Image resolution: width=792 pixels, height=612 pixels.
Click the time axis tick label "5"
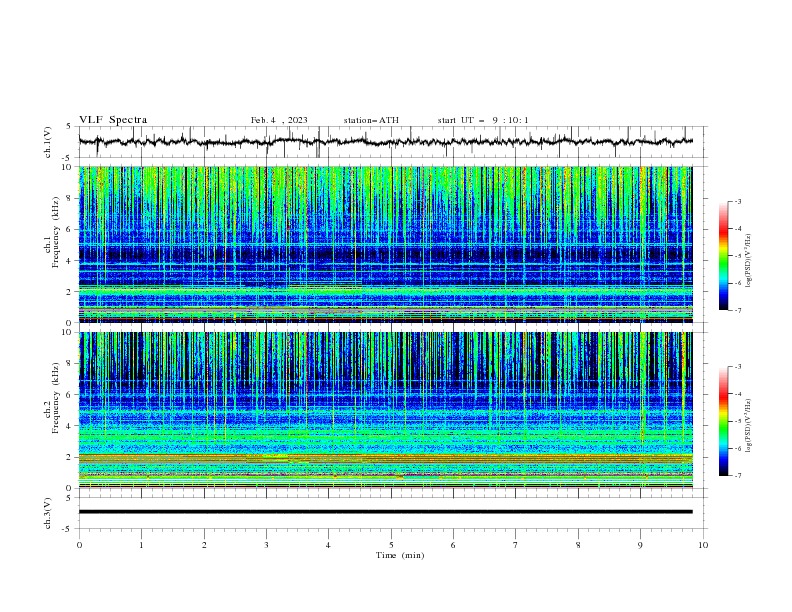[x=391, y=545]
